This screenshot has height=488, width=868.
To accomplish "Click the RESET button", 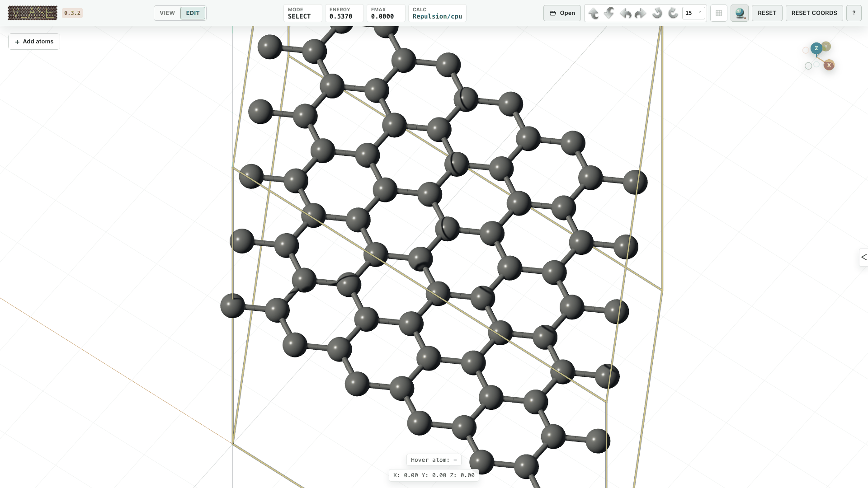I will click(767, 13).
